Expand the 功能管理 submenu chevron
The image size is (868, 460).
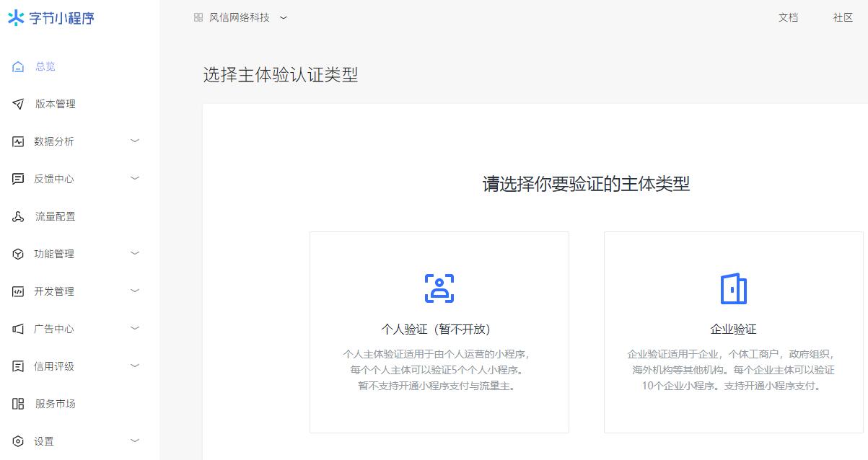134,253
